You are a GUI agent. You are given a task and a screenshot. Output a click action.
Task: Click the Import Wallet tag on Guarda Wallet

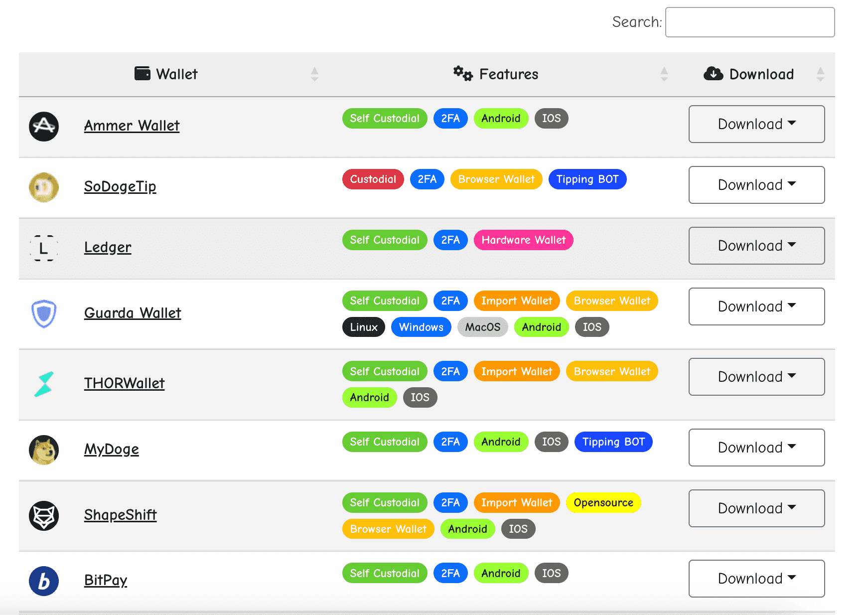tap(517, 301)
